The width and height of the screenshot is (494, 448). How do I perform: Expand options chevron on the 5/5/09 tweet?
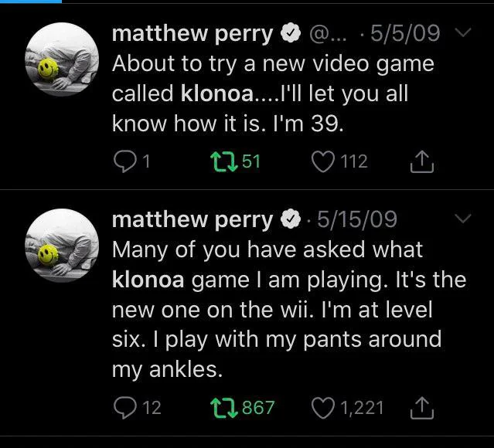pos(463,32)
